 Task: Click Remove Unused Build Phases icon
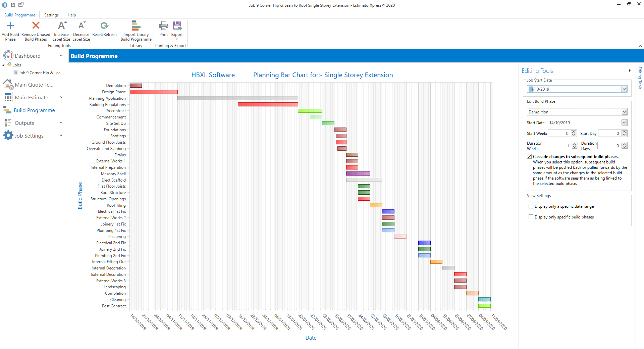[36, 26]
